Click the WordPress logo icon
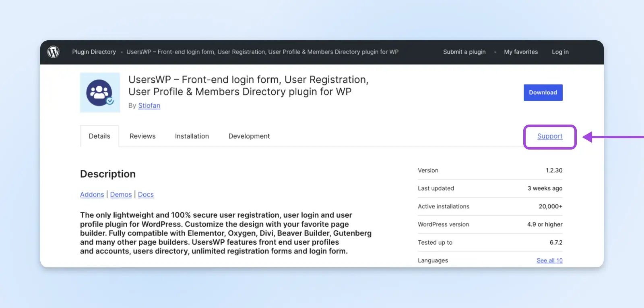 [x=53, y=52]
